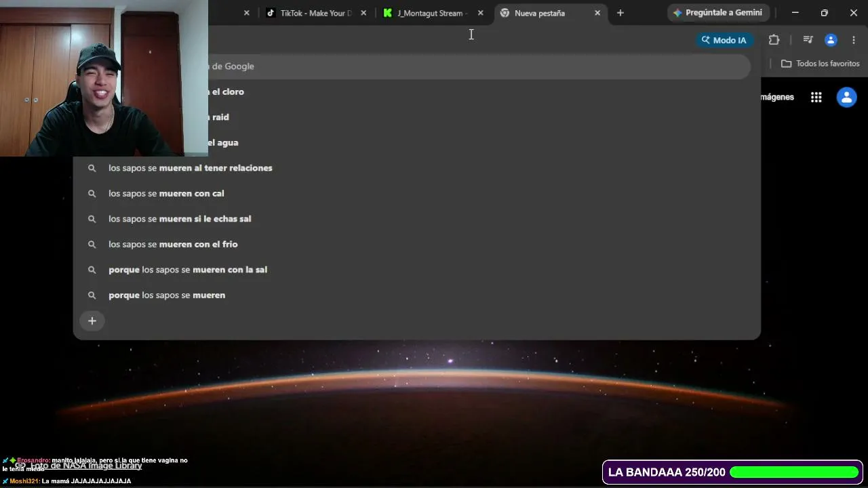Click search icon beside 'mueren al tener relaciones'
The image size is (868, 488).
tap(92, 168)
